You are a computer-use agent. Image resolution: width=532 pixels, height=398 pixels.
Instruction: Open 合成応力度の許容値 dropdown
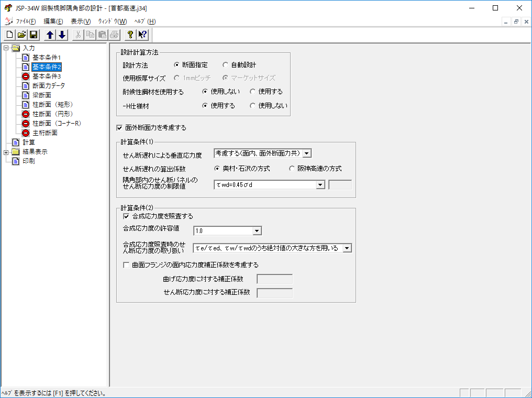[x=257, y=231]
